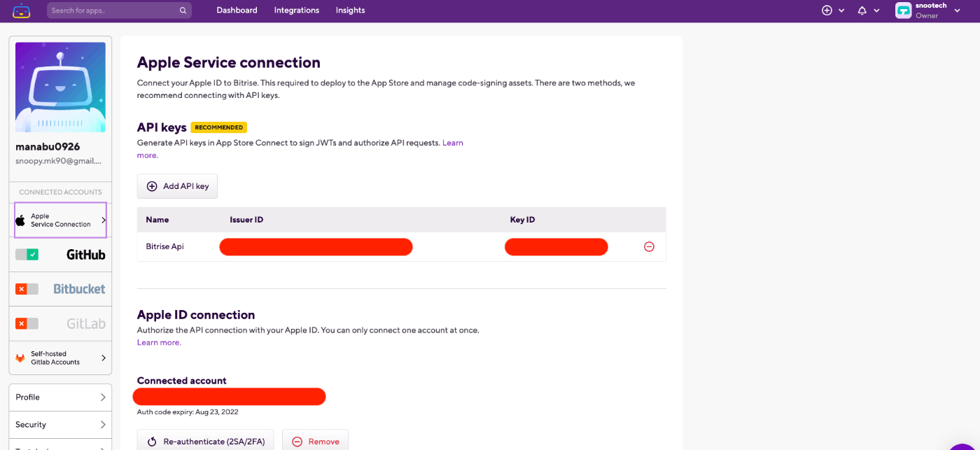980x450 pixels.
Task: Open the Profile settings row
Action: pos(60,397)
